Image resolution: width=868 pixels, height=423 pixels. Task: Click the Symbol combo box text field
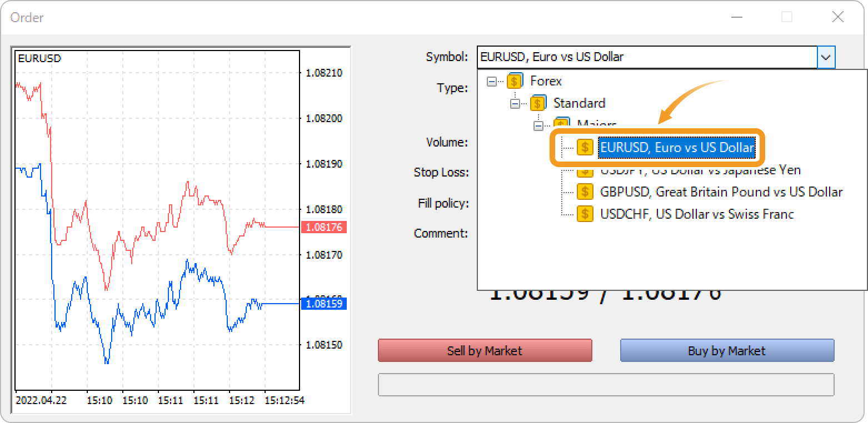click(647, 57)
